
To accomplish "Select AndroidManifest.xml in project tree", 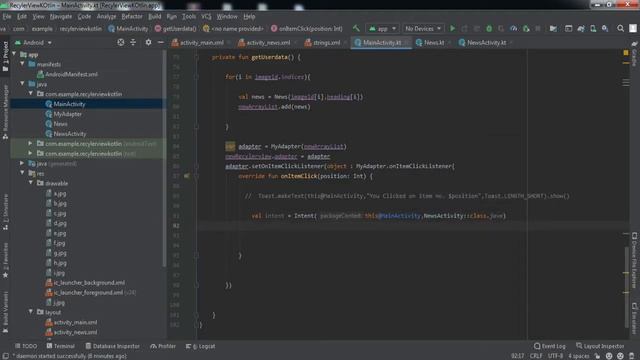I will tap(71, 74).
